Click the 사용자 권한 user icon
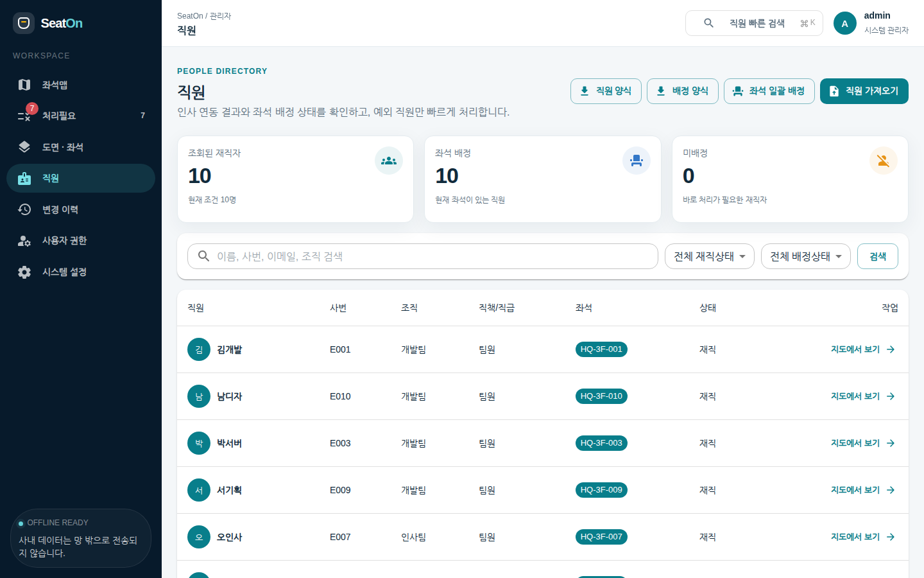 pos(24,240)
